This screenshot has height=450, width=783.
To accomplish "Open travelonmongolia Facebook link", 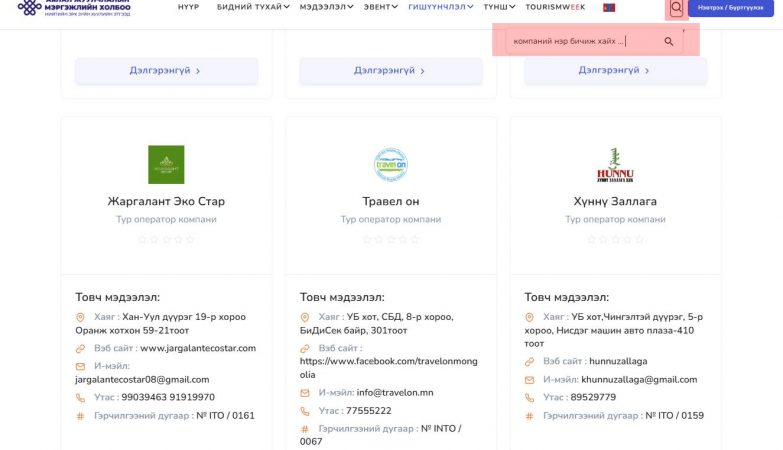I will coord(389,368).
